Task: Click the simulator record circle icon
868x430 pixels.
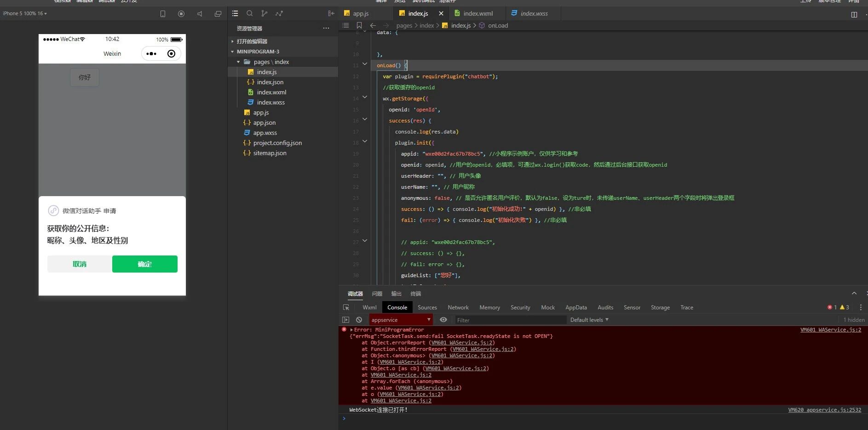Action: (181, 14)
